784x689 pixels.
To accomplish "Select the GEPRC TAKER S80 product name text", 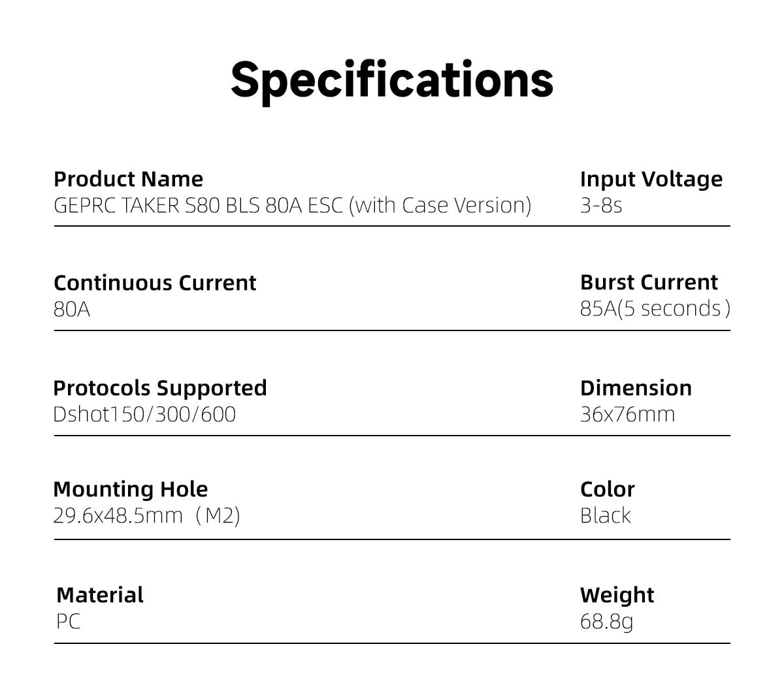I will point(292,205).
